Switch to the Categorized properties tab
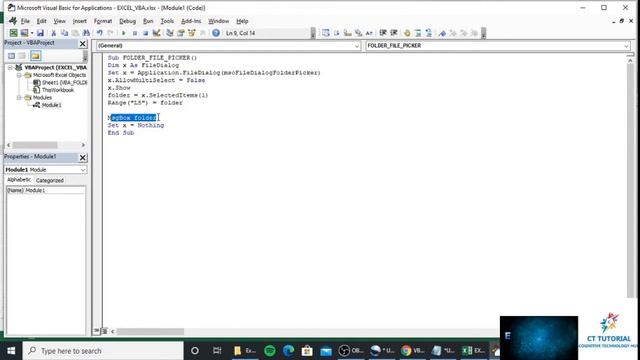Image resolution: width=640 pixels, height=360 pixels. 49,180
